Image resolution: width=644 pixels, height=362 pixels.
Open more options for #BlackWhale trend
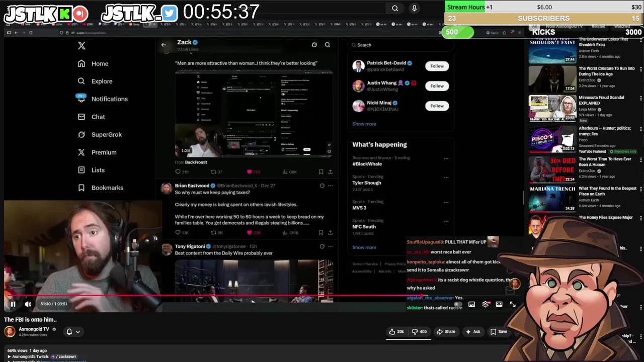(446, 159)
